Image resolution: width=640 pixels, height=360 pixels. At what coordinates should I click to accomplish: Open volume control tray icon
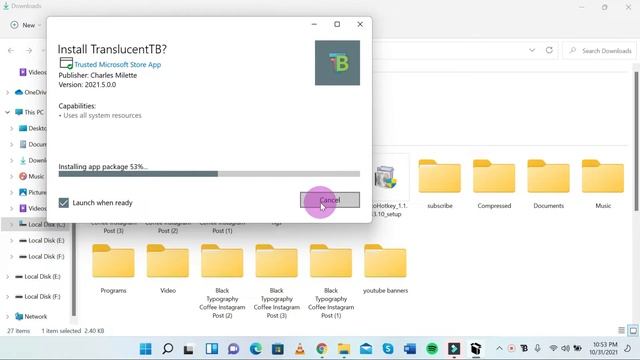click(x=565, y=348)
